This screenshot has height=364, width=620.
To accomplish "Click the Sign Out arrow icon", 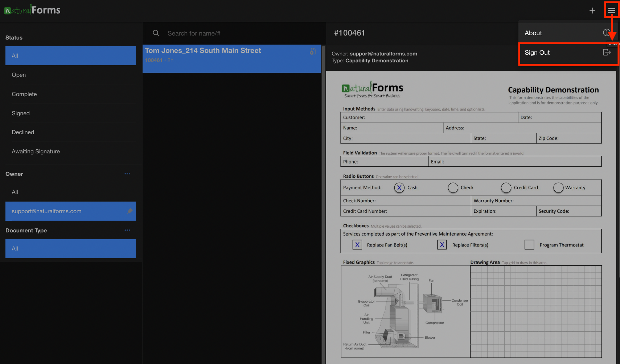I will click(607, 52).
